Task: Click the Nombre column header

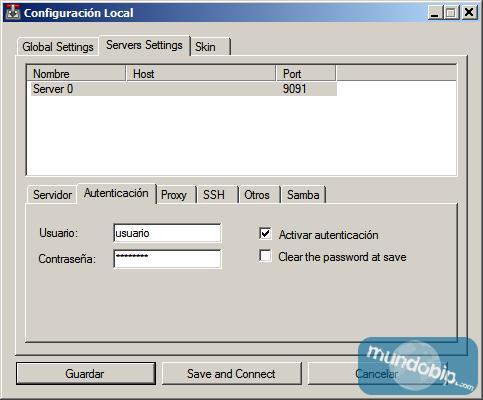Action: (x=76, y=74)
